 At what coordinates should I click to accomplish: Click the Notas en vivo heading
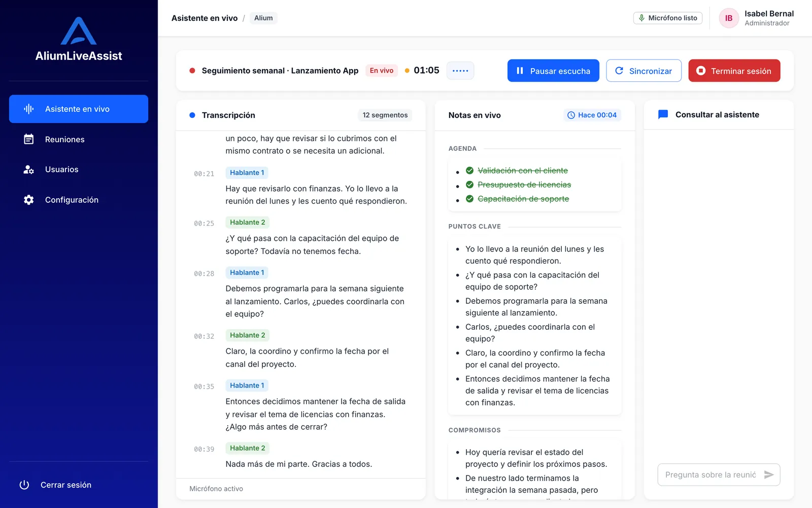click(x=475, y=115)
